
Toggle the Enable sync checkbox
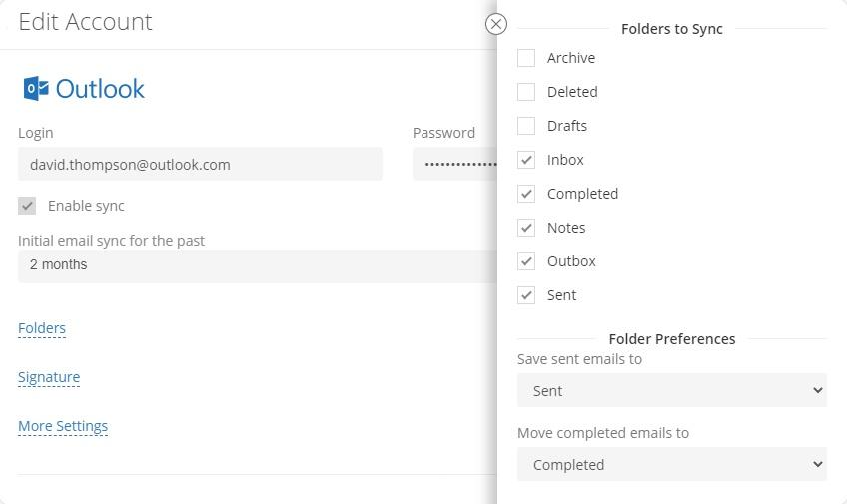(27, 206)
